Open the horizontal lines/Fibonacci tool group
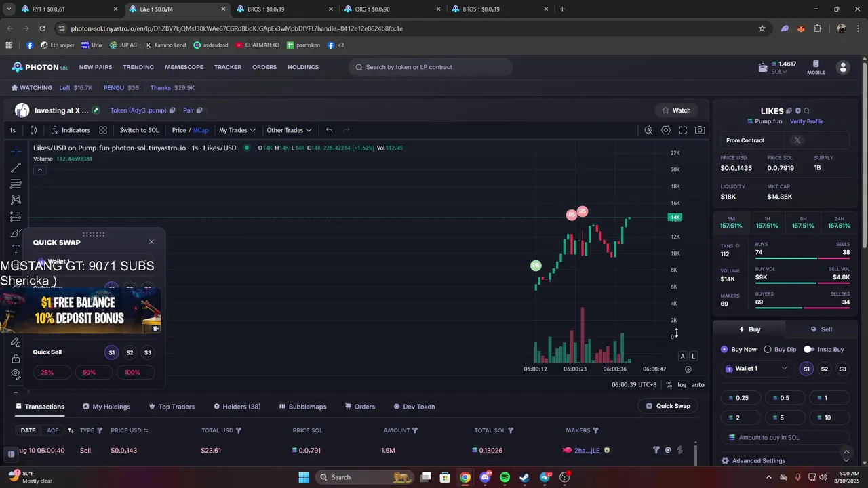 (x=16, y=184)
